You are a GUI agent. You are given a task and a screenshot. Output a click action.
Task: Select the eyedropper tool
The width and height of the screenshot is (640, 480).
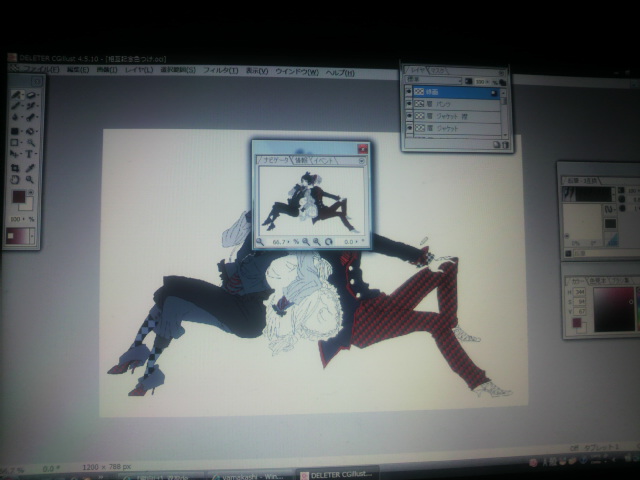tap(30, 168)
